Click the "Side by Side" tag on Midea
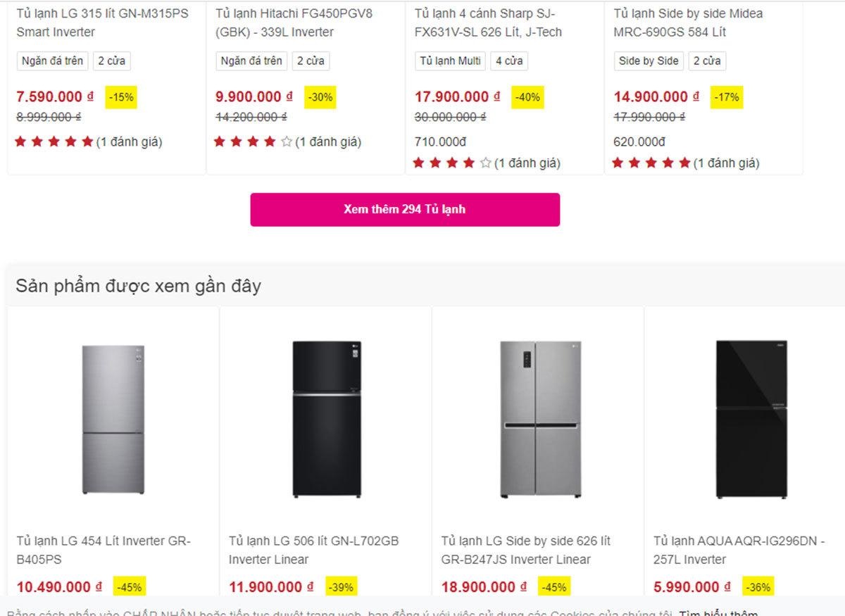Screen dimensions: 845x616 (649, 61)
